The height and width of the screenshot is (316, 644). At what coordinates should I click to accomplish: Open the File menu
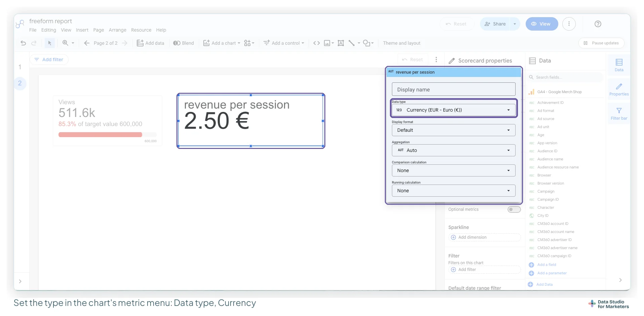(x=33, y=30)
